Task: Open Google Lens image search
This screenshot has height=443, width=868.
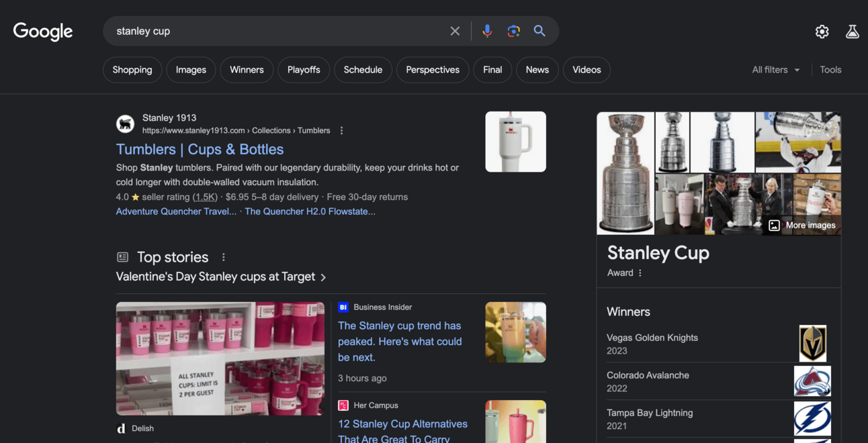Action: 513,31
